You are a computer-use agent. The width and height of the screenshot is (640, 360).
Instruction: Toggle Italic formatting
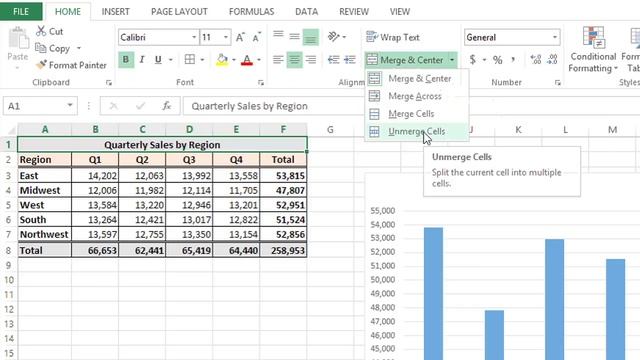point(142,60)
